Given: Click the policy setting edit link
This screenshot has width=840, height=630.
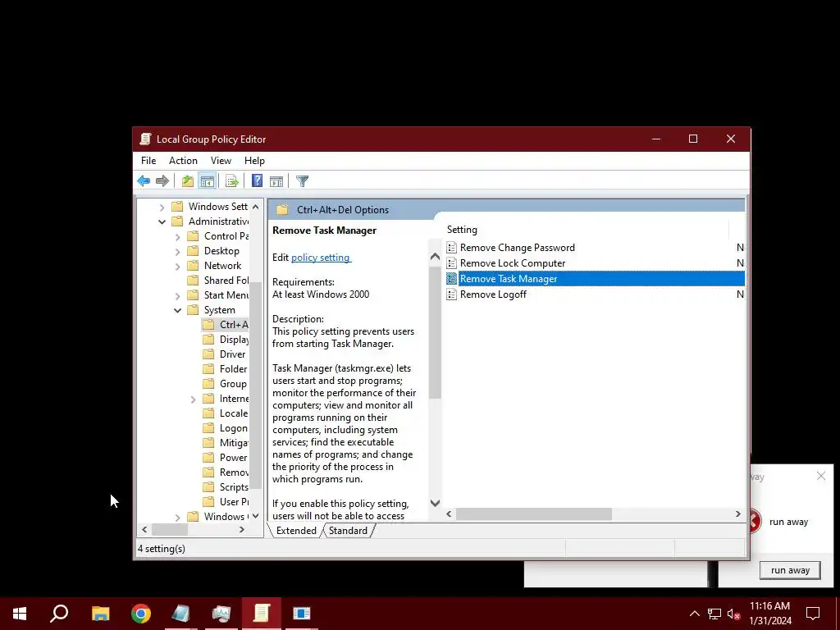Looking at the screenshot, I should [321, 258].
